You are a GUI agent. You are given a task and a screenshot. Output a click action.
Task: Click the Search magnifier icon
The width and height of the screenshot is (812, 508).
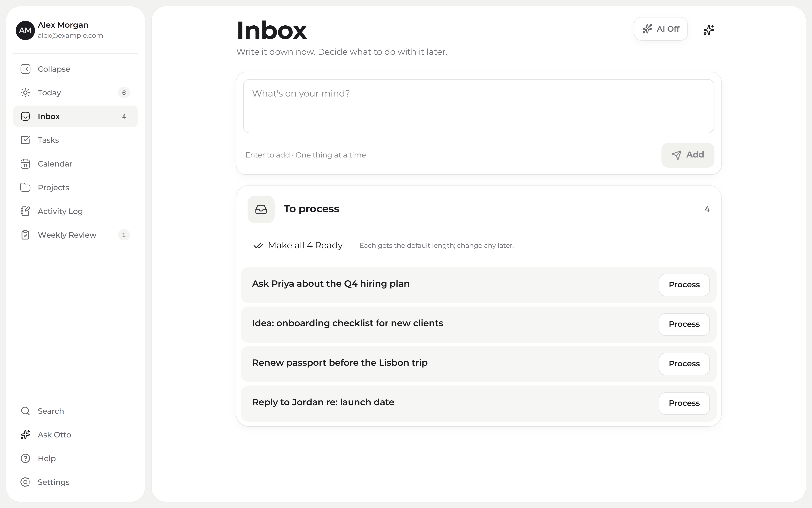(x=26, y=411)
